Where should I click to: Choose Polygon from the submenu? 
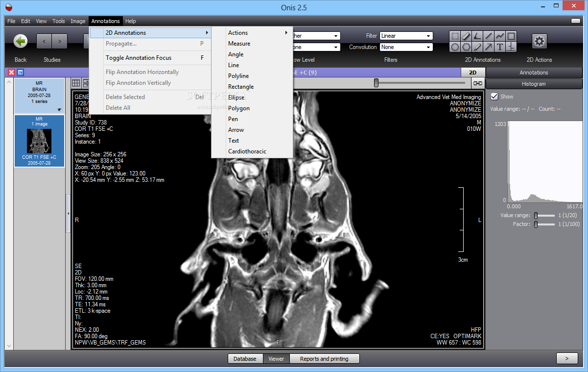[x=252, y=108]
